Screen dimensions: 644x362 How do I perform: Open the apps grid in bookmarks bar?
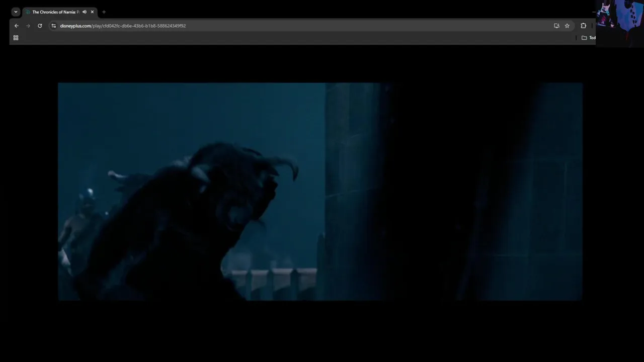coord(16,38)
